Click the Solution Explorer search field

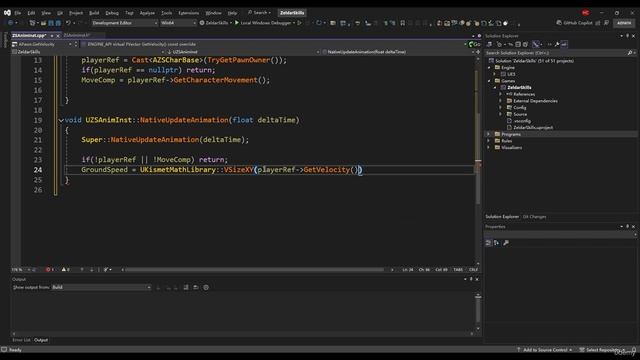click(x=556, y=53)
